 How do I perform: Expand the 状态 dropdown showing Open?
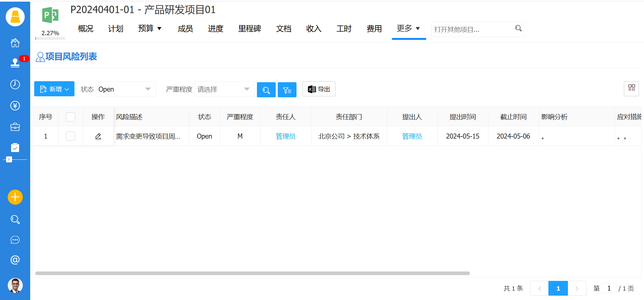tap(125, 89)
